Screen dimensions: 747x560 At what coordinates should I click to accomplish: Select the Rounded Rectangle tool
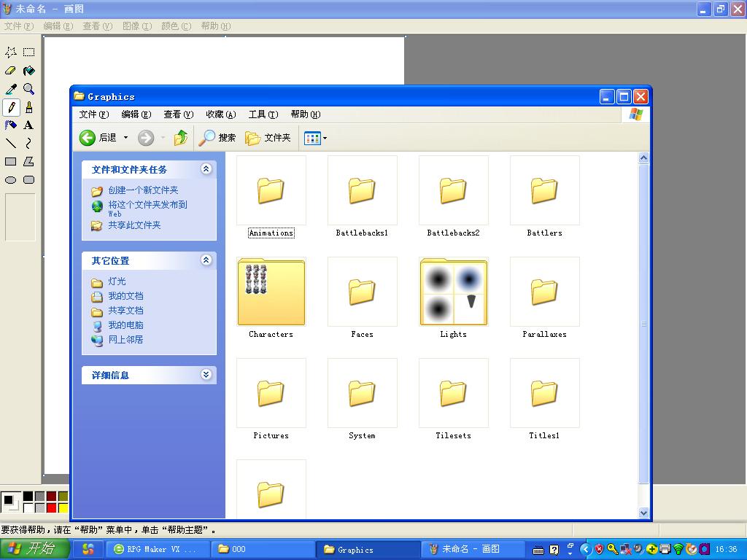(28, 180)
